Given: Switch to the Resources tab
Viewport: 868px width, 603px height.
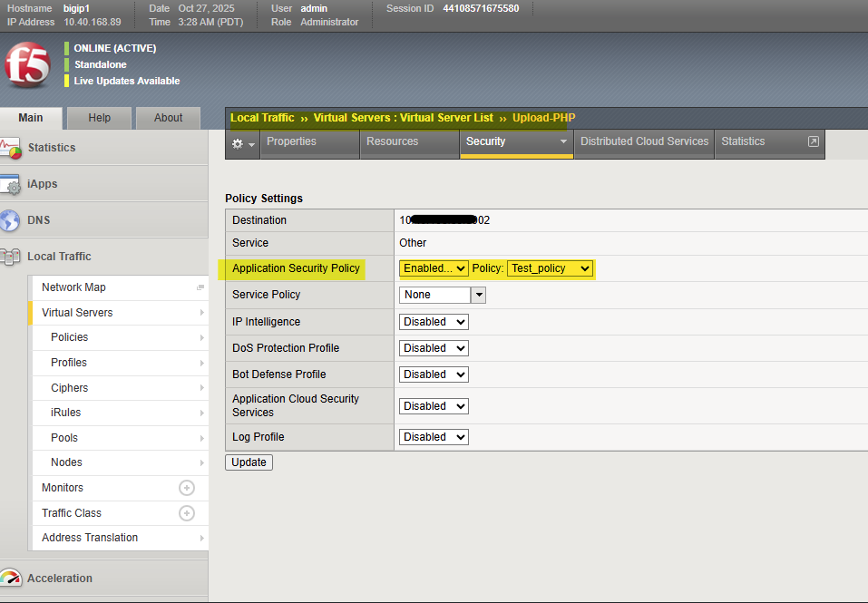Looking at the screenshot, I should 392,141.
